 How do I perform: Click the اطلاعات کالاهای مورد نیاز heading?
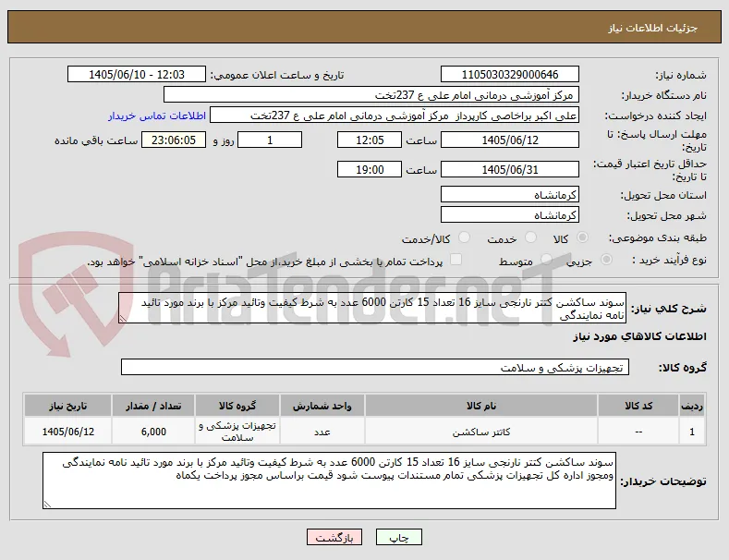[639, 336]
